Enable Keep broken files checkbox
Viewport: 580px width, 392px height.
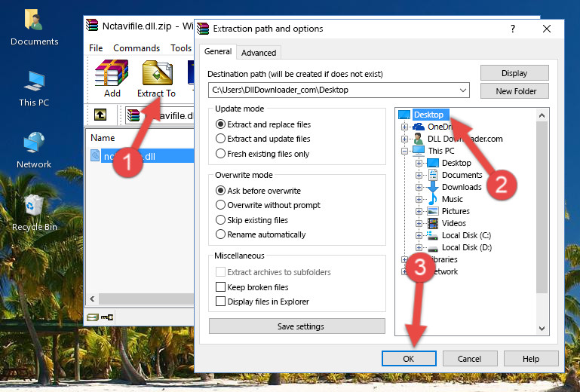(x=220, y=287)
